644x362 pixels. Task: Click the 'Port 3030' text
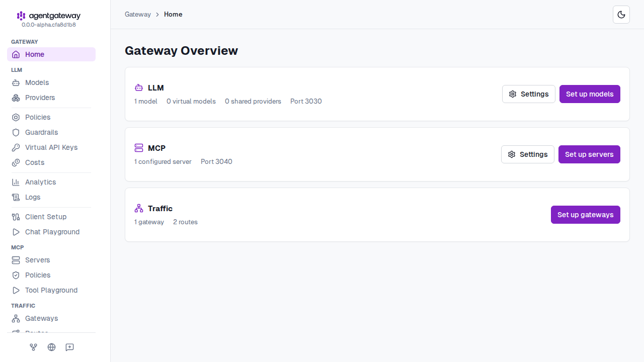306,102
